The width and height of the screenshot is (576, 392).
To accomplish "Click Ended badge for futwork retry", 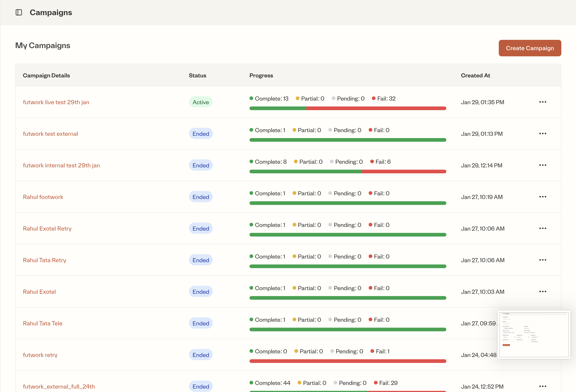I will point(201,355).
